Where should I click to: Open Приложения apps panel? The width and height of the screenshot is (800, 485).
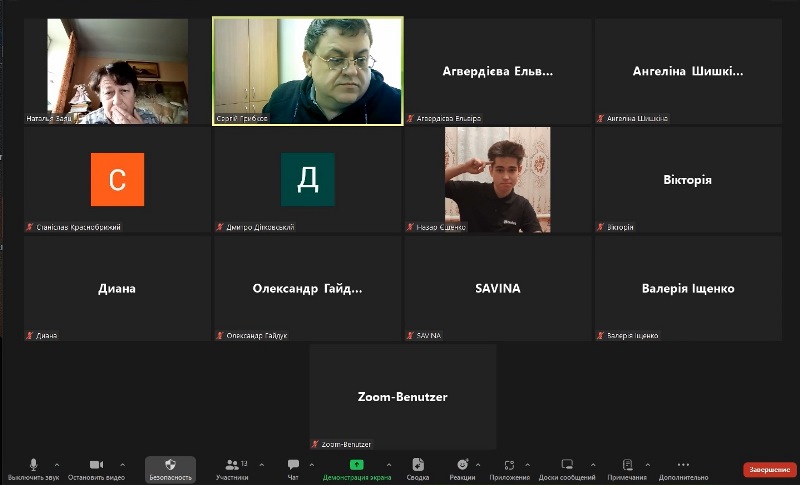point(509,469)
